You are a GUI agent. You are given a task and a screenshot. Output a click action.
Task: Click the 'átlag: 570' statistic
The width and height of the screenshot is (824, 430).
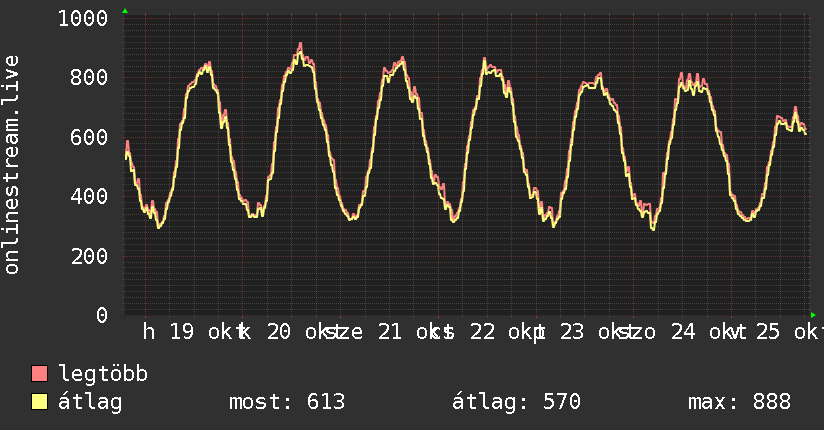[x=516, y=402]
